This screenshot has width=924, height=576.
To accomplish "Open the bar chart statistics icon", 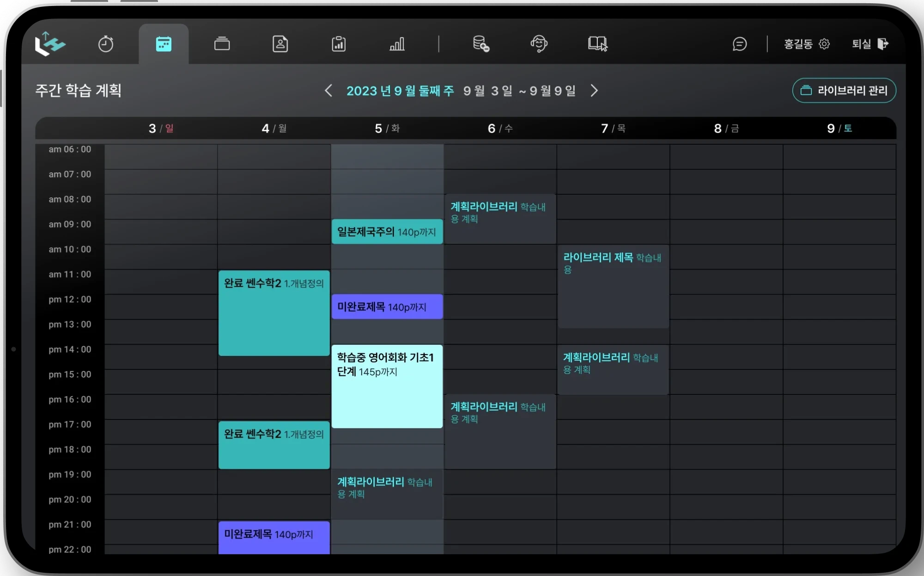I will pos(397,44).
